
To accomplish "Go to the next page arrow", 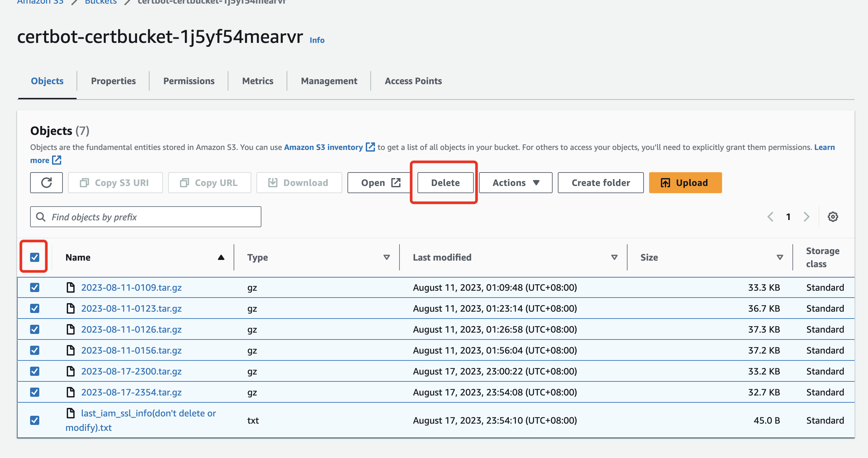I will 806,217.
